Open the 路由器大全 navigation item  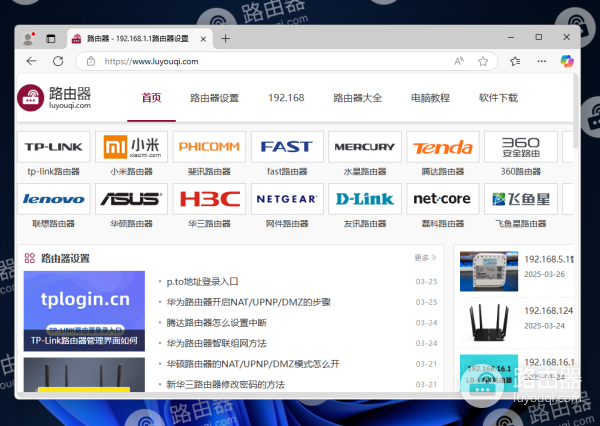click(357, 98)
